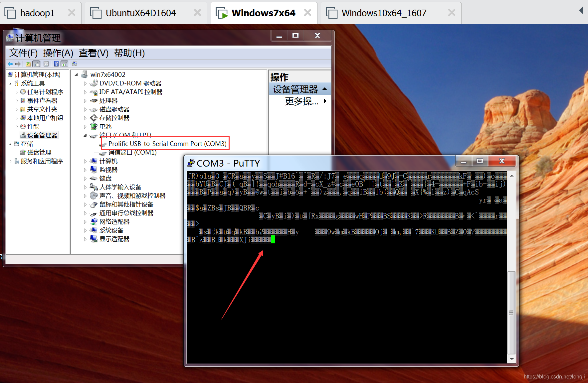Select 设备管理器 in the left tree
The width and height of the screenshot is (588, 383).
(x=42, y=135)
